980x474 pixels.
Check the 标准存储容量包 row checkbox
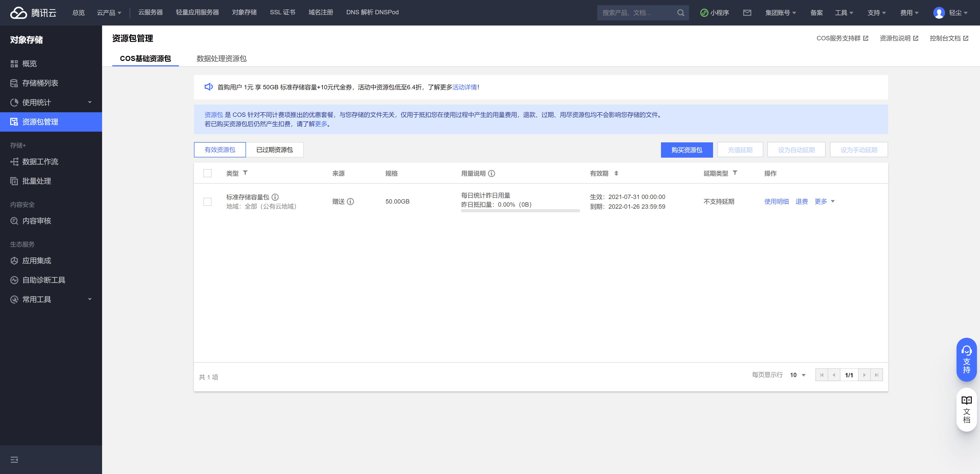(x=207, y=202)
